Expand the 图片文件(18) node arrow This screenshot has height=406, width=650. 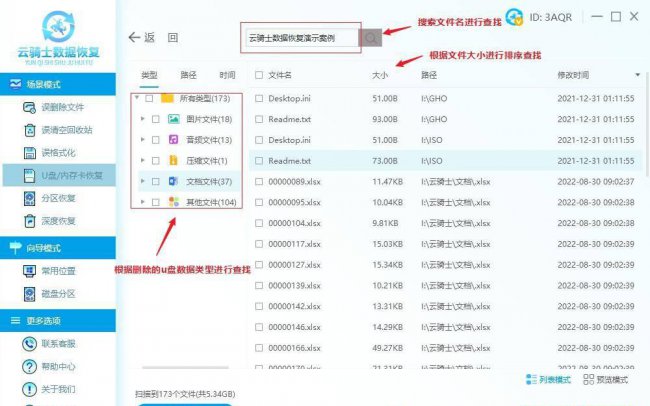tap(143, 119)
